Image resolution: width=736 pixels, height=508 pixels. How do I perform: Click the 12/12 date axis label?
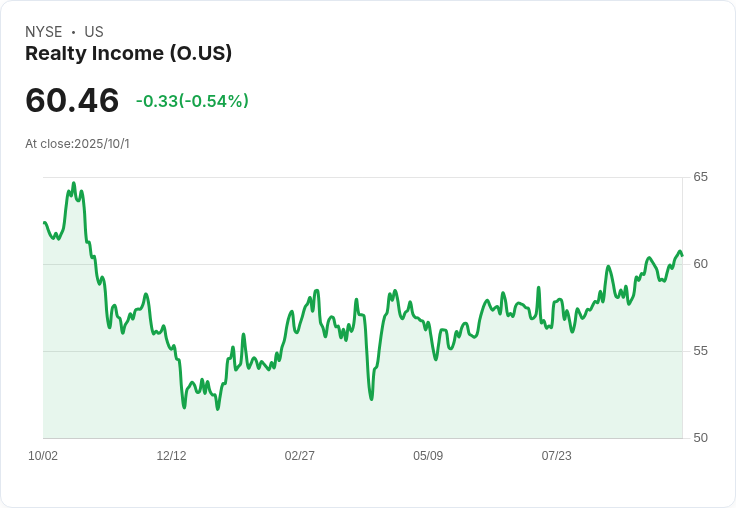click(x=171, y=456)
